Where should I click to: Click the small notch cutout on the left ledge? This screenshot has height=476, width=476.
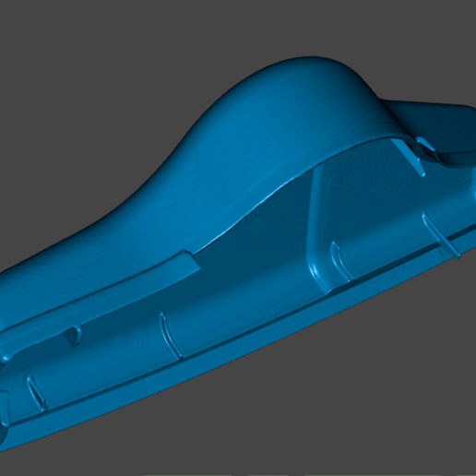[73, 336]
